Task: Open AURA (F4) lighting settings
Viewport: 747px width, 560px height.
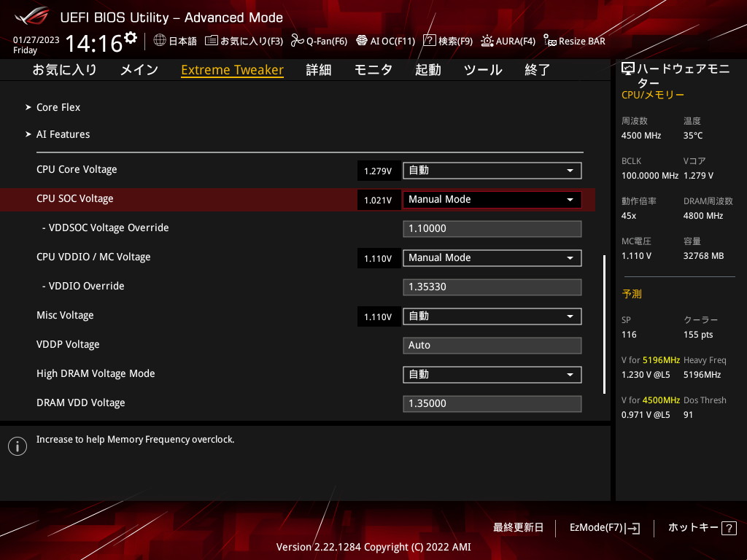Action: tap(487, 41)
